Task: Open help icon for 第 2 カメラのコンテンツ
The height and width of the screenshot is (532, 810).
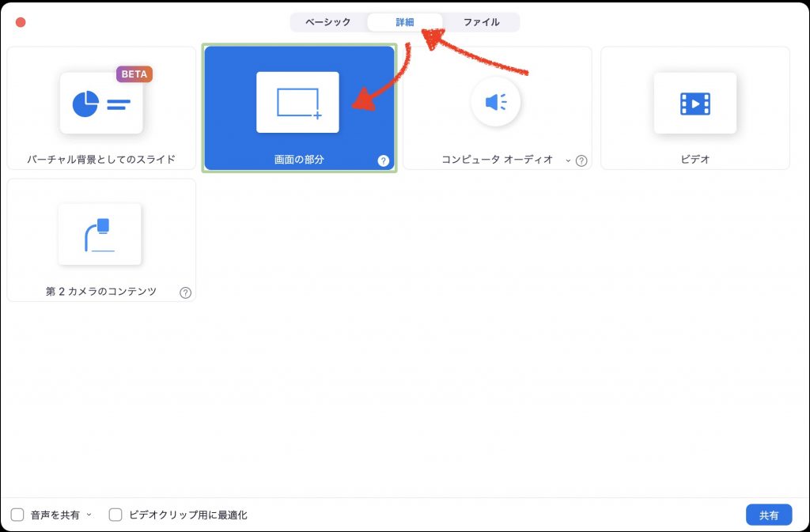Action: [186, 292]
